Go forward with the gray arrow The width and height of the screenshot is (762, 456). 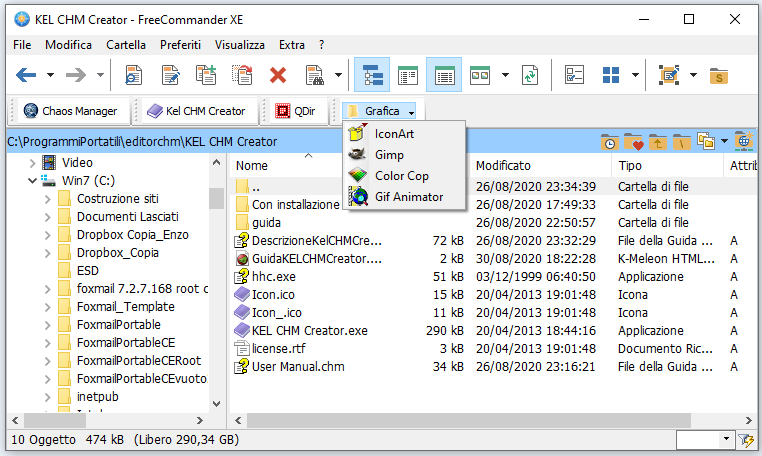[76, 75]
